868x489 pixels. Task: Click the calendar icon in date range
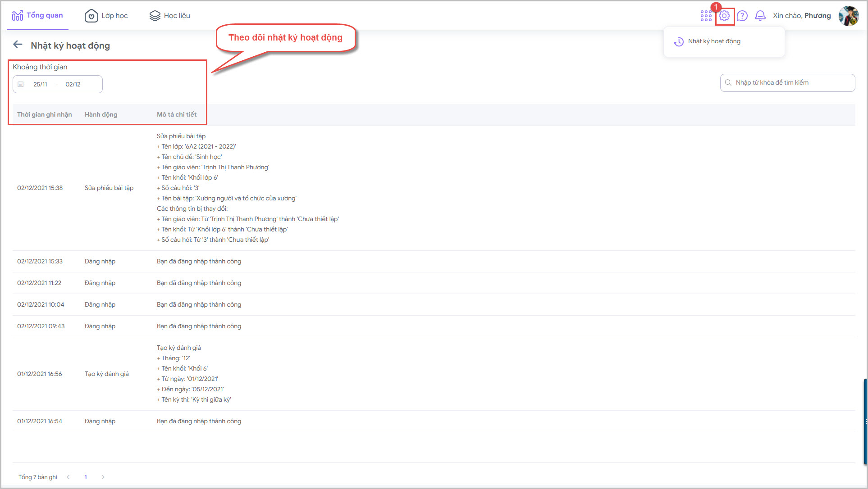(x=21, y=84)
